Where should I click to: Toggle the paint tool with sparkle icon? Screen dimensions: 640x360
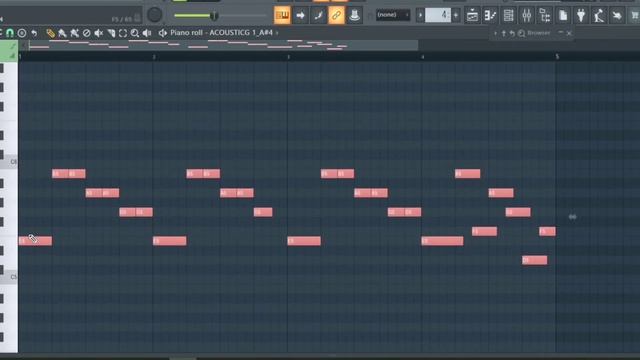click(74, 33)
